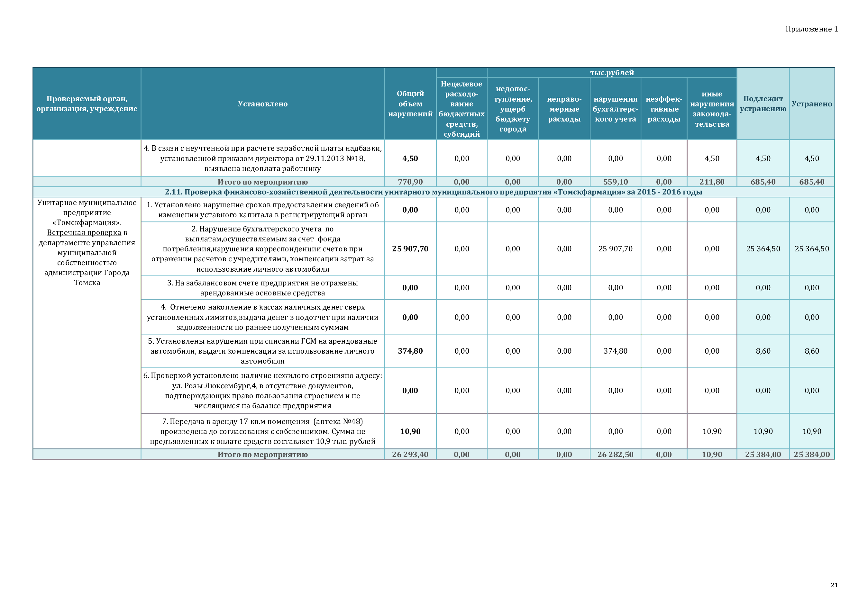Click the 8,60 'Подлежит устранению' cell

pyautogui.click(x=763, y=351)
